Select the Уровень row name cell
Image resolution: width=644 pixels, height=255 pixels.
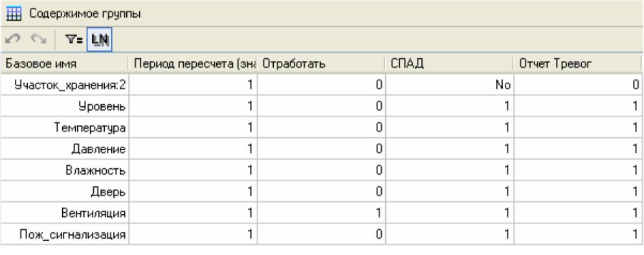65,106
